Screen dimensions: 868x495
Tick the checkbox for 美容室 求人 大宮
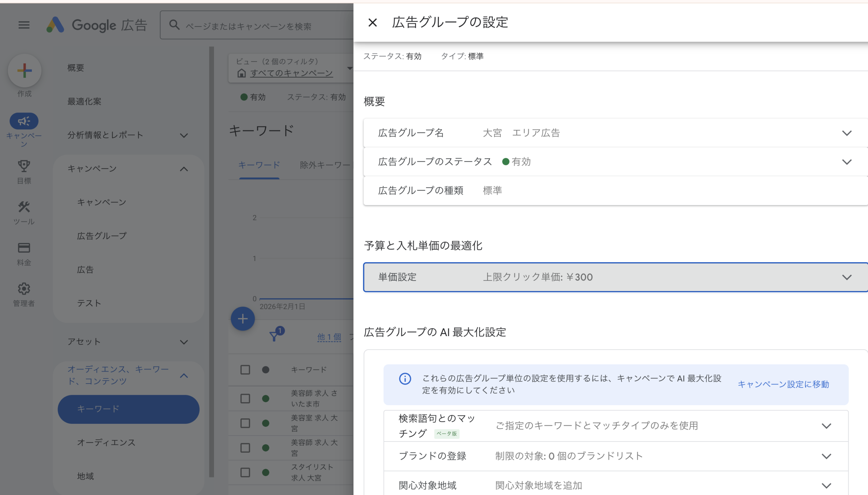point(245,423)
